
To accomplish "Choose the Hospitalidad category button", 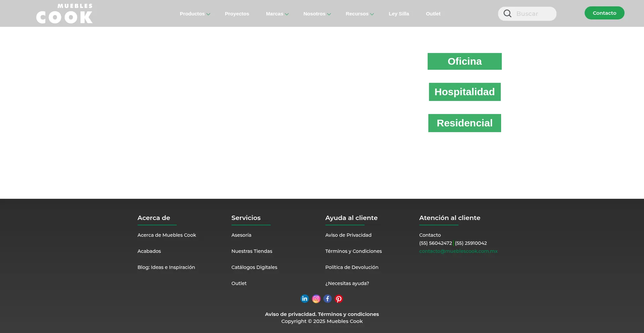I will click(x=465, y=92).
